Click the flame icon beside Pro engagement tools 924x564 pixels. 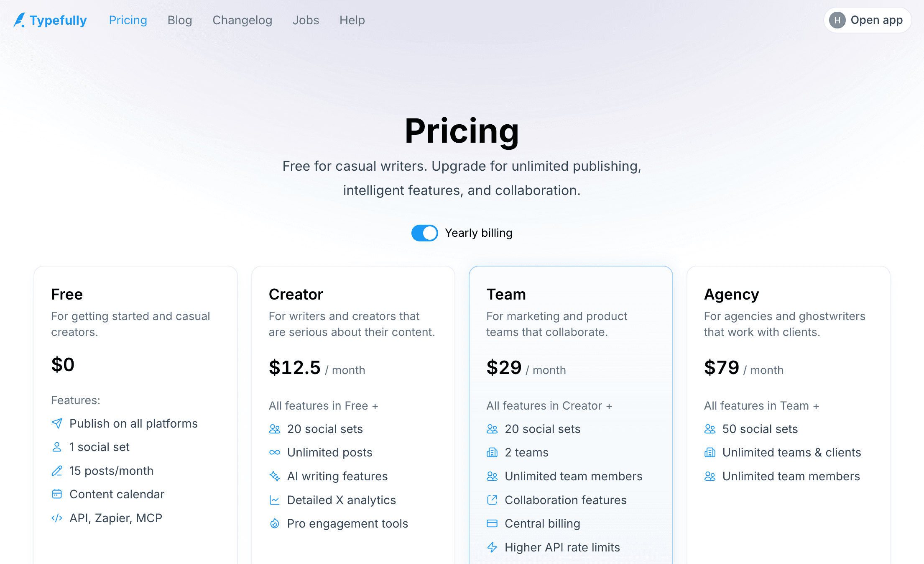275,523
